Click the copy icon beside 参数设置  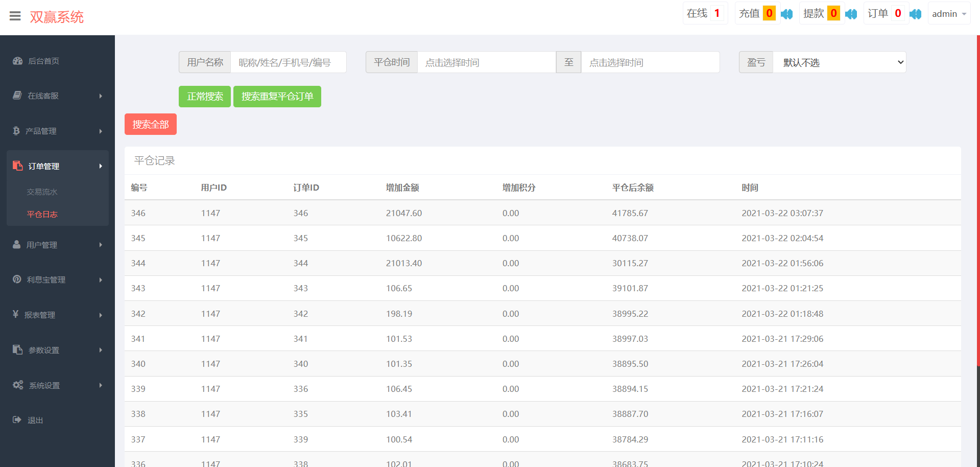(x=18, y=349)
